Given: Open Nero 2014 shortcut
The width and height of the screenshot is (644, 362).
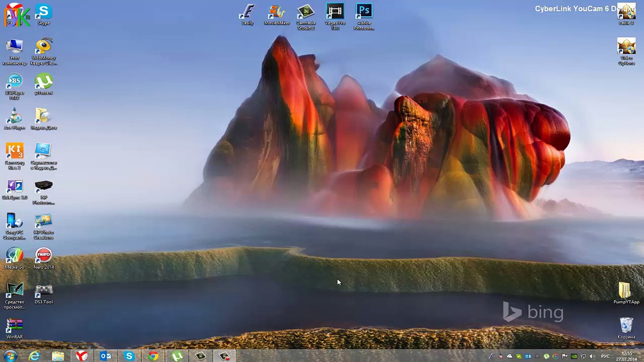Looking at the screenshot, I should point(44,258).
